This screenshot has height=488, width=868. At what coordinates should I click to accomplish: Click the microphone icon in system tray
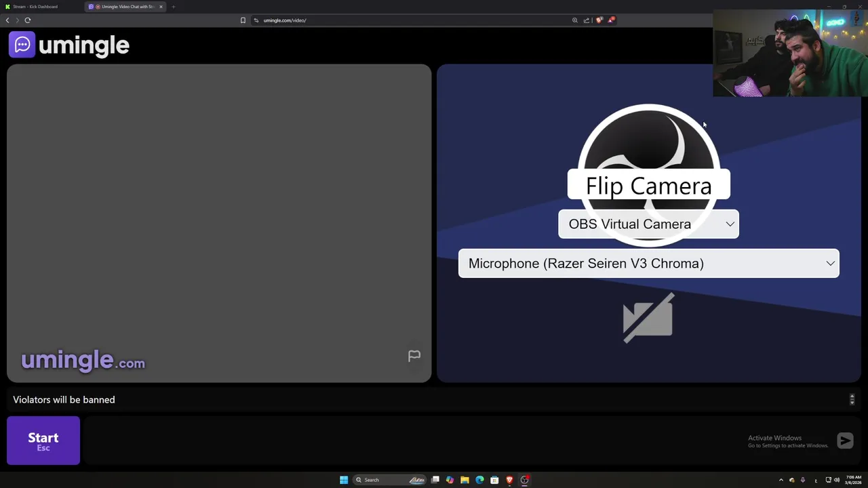coord(803,480)
